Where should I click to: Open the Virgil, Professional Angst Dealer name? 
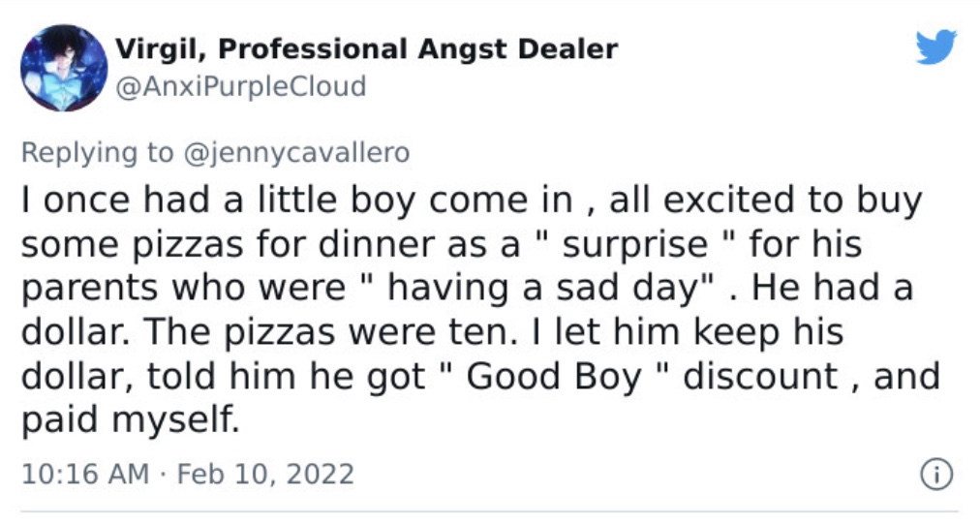tap(366, 49)
